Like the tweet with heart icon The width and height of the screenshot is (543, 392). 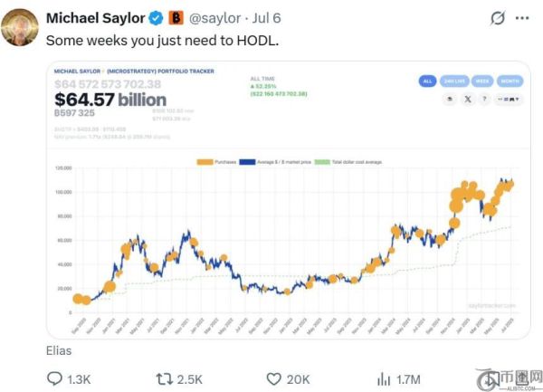275,379
